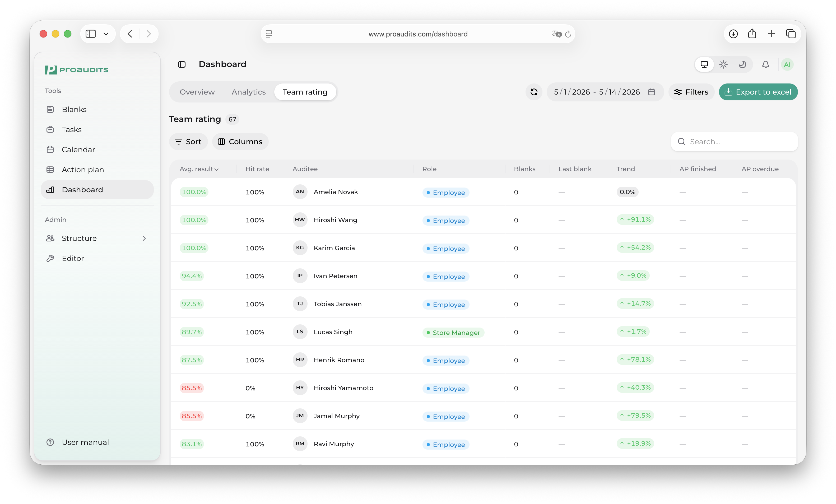Show browser tab overview
This screenshot has height=504, width=836.
click(791, 34)
